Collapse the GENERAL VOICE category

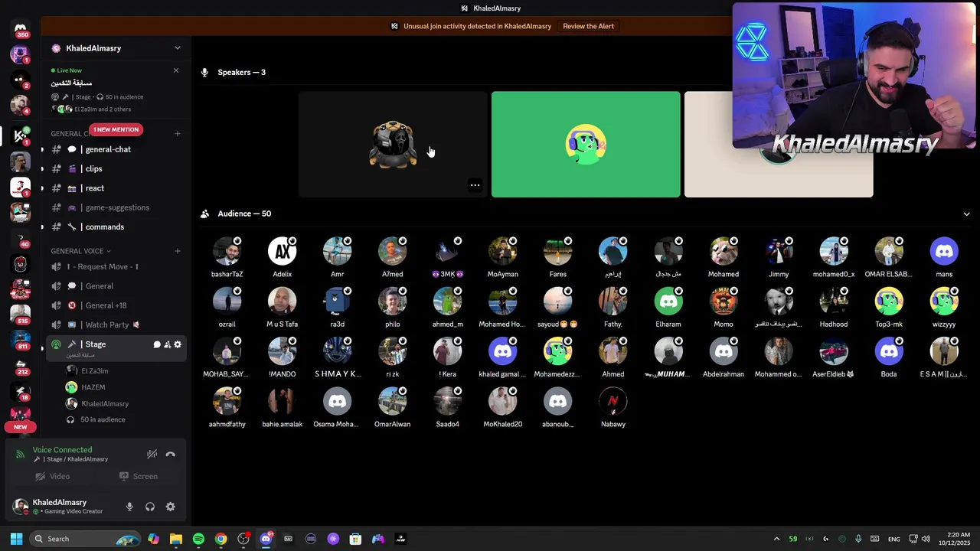pos(80,251)
